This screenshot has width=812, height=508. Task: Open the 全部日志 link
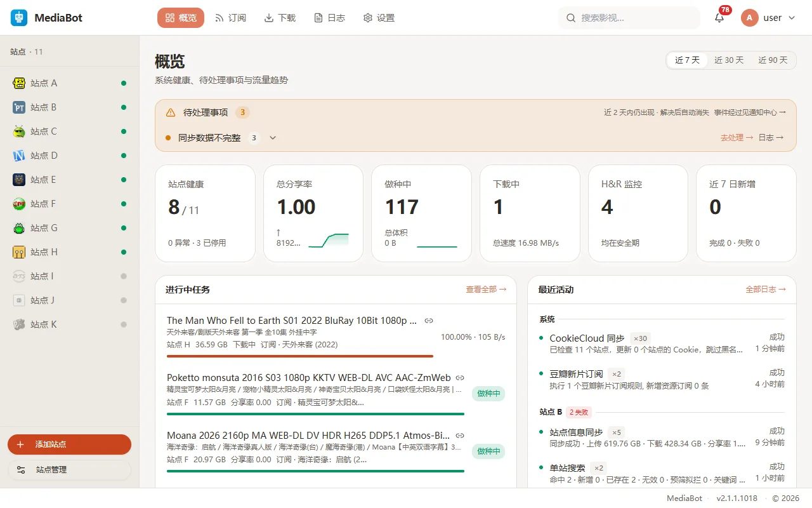pyautogui.click(x=766, y=290)
